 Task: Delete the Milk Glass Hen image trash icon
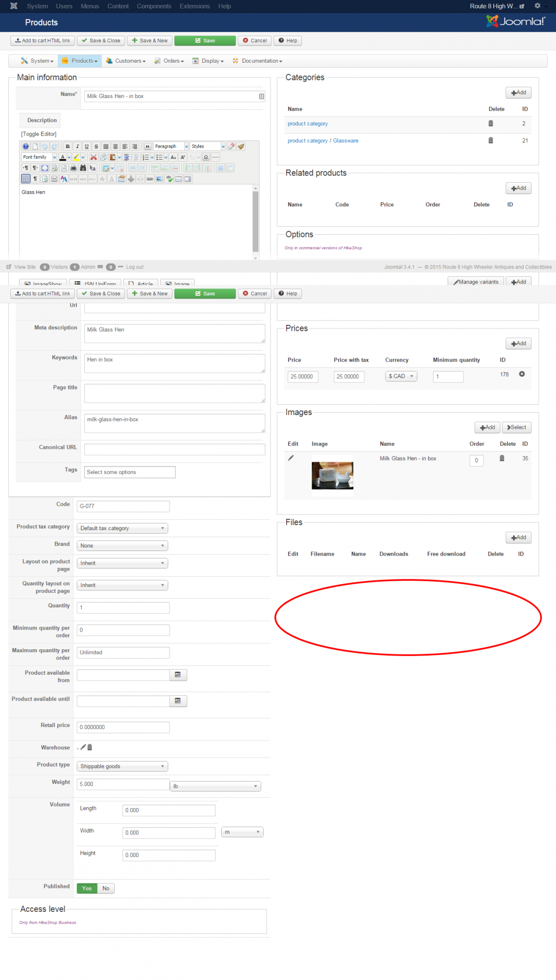point(502,458)
